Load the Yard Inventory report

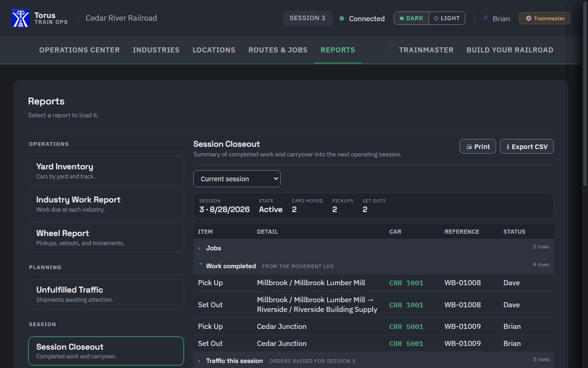coord(106,171)
